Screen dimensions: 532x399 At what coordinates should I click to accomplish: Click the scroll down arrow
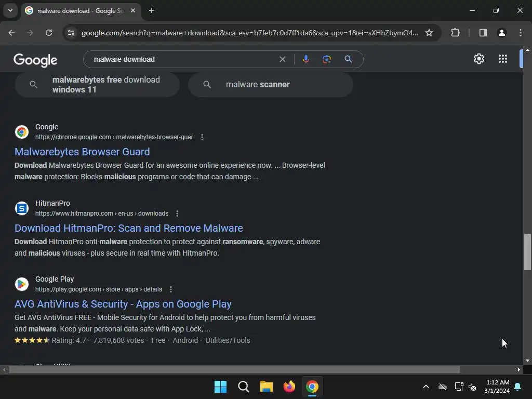tap(527, 361)
